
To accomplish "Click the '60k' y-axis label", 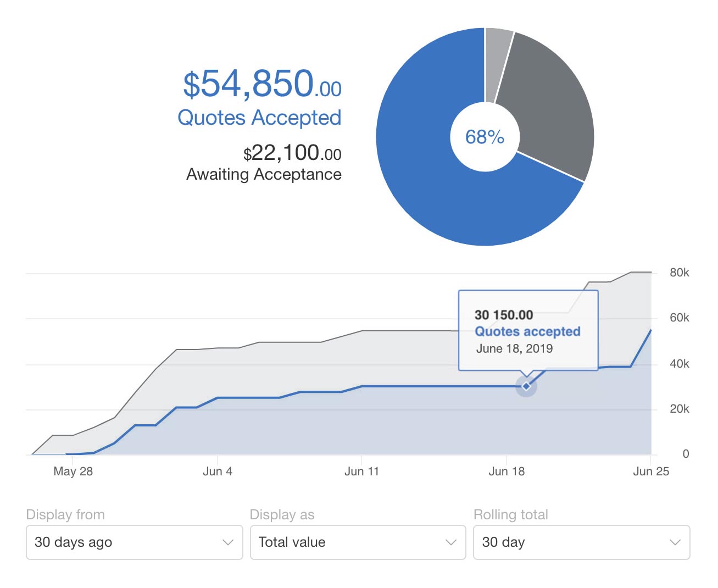I will coord(679,318).
